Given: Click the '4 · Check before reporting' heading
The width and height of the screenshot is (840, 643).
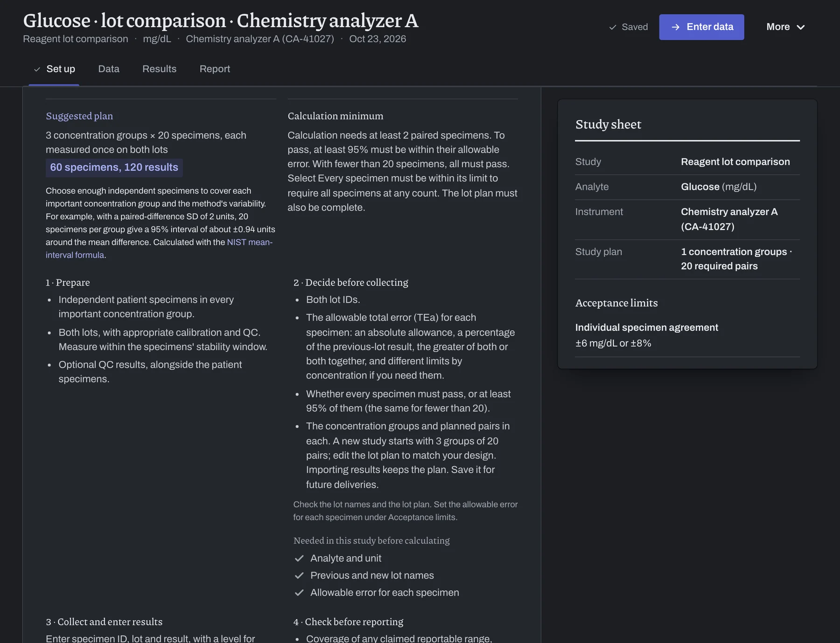Looking at the screenshot, I should 348,622.
